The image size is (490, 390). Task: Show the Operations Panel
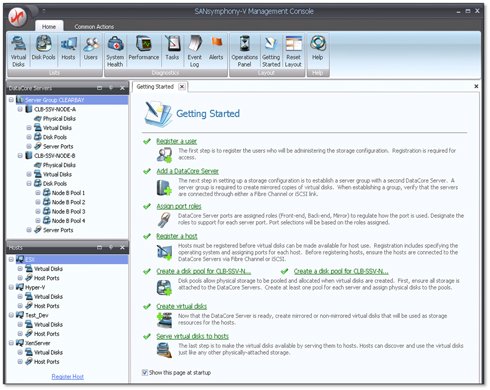tap(244, 51)
